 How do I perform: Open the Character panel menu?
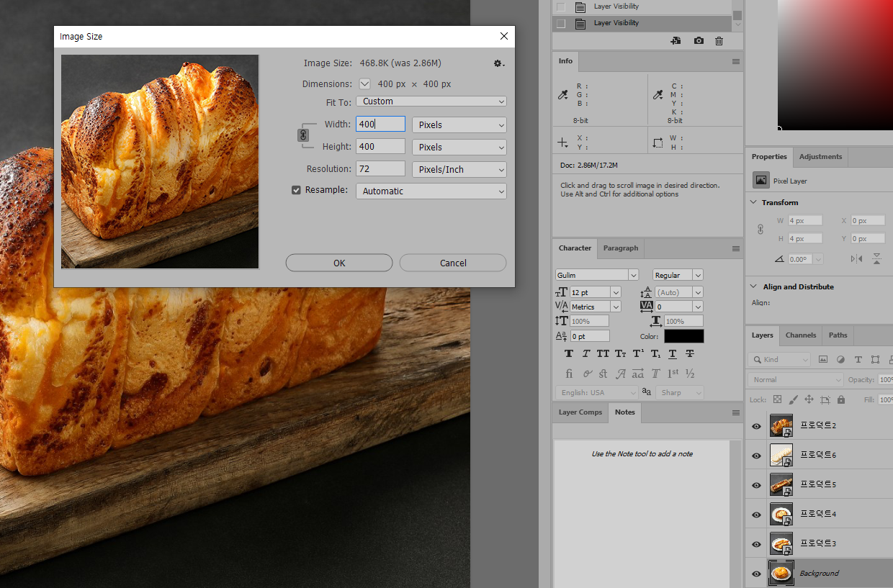coord(735,248)
